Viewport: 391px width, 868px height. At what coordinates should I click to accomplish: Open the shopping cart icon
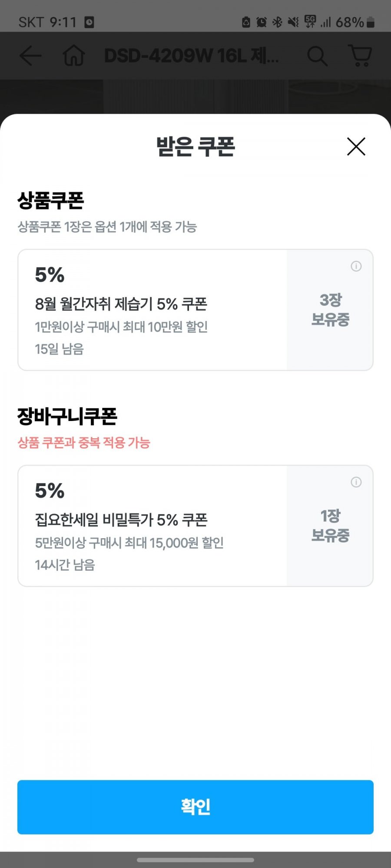tap(360, 56)
